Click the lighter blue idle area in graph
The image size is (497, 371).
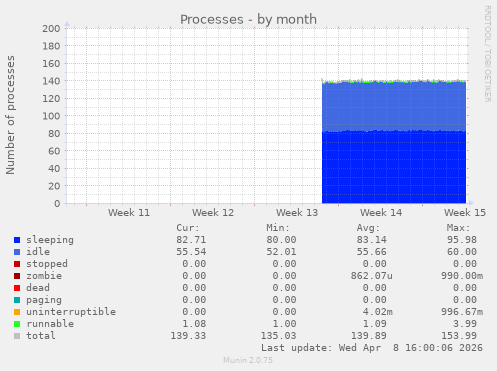pyautogui.click(x=394, y=106)
